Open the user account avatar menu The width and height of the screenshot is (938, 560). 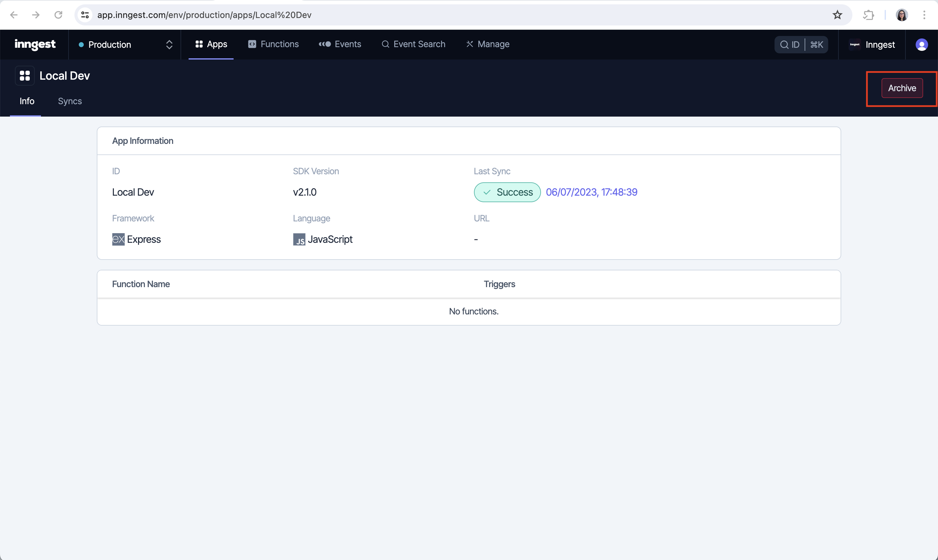922,44
